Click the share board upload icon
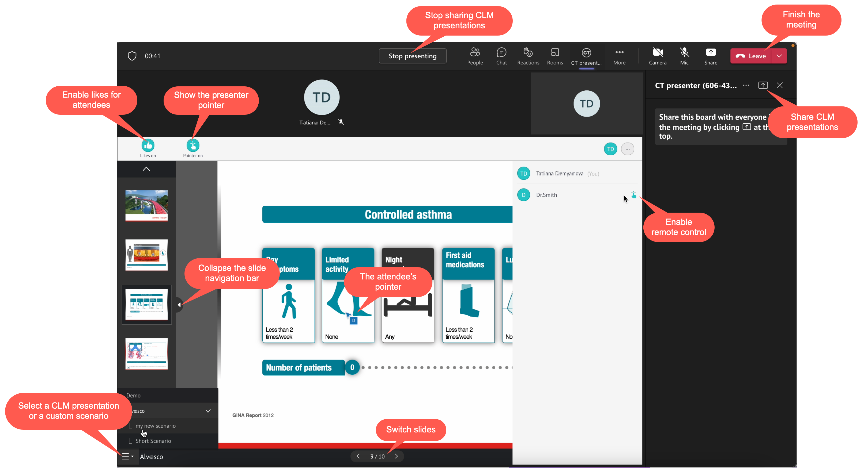 (763, 85)
